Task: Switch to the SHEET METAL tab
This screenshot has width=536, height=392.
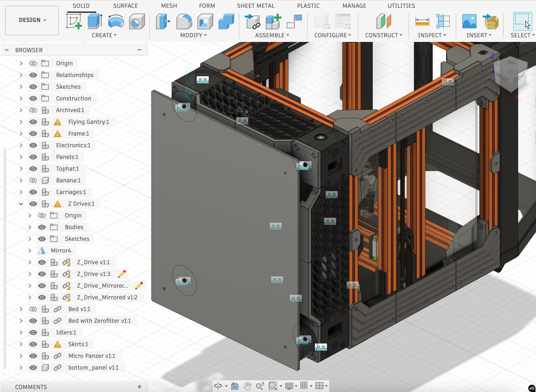Action: pos(256,6)
